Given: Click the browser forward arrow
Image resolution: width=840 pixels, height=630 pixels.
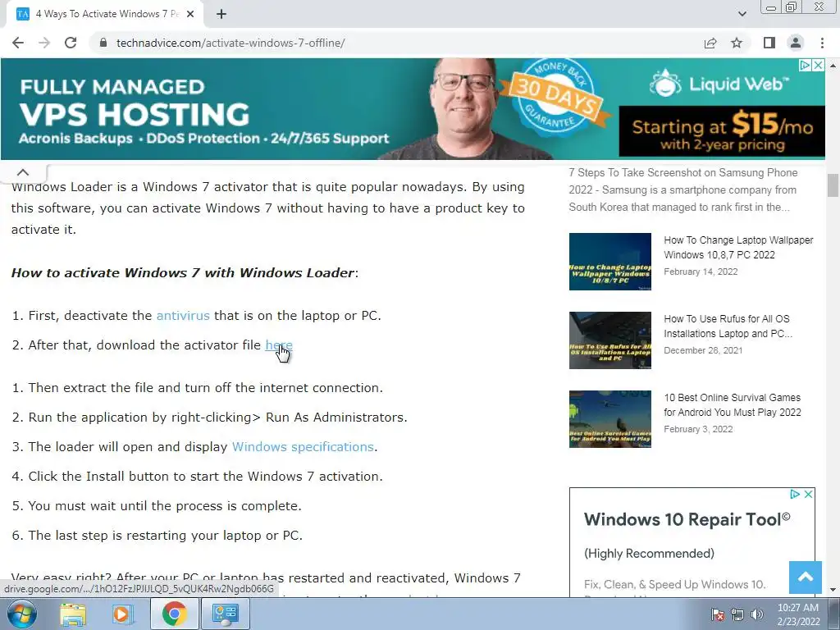Looking at the screenshot, I should 44,43.
